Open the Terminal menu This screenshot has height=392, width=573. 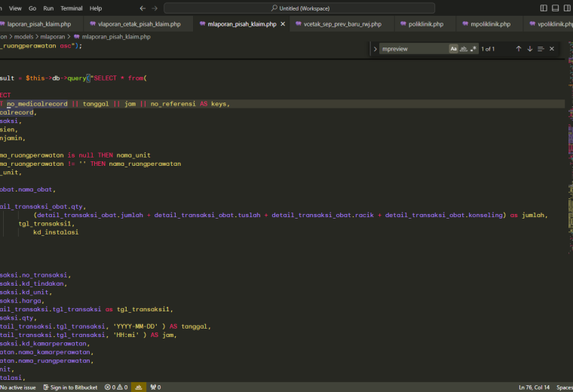[72, 8]
